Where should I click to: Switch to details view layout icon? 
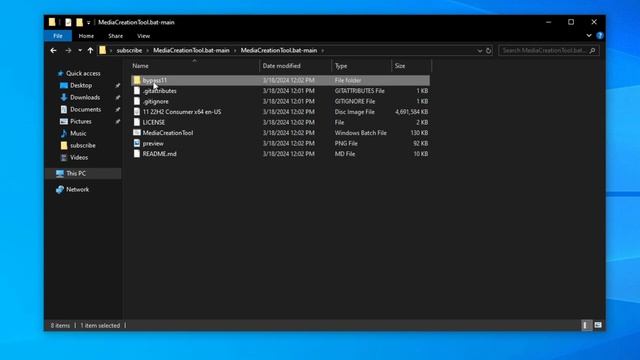[x=586, y=325]
